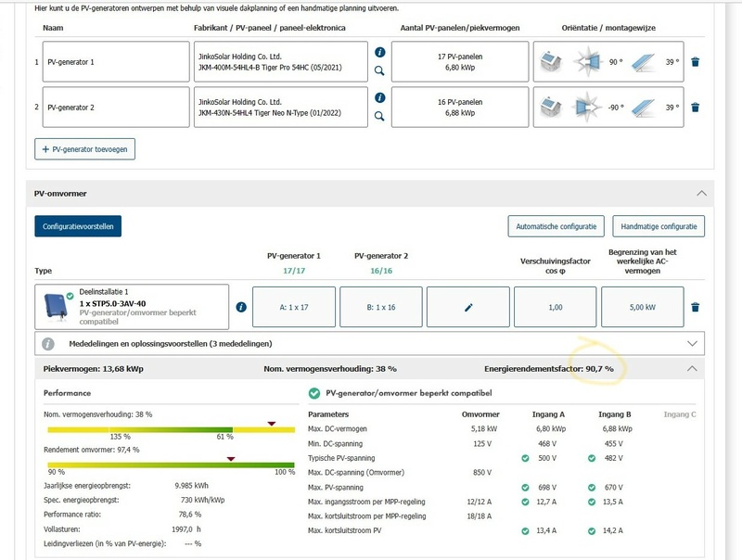Open info icon next to STP5.0-3AV-40 inverter
Image resolution: width=742 pixels, height=560 pixels.
tap(241, 307)
